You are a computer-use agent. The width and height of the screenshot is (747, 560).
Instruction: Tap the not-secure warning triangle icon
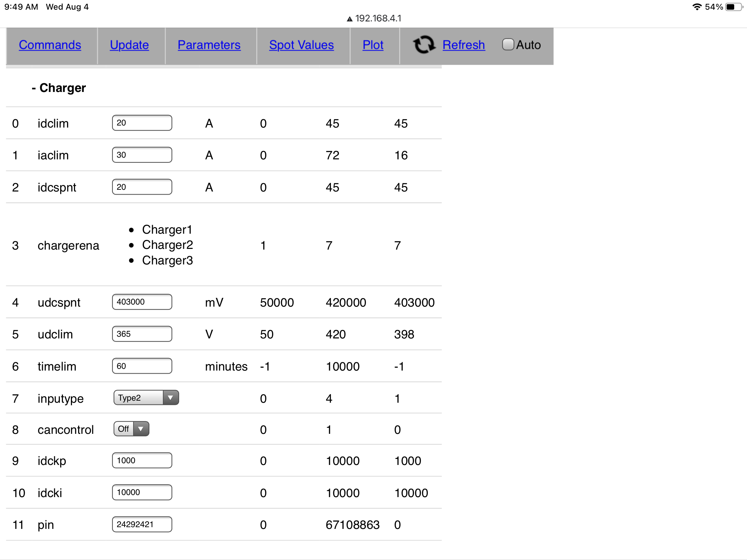[350, 19]
